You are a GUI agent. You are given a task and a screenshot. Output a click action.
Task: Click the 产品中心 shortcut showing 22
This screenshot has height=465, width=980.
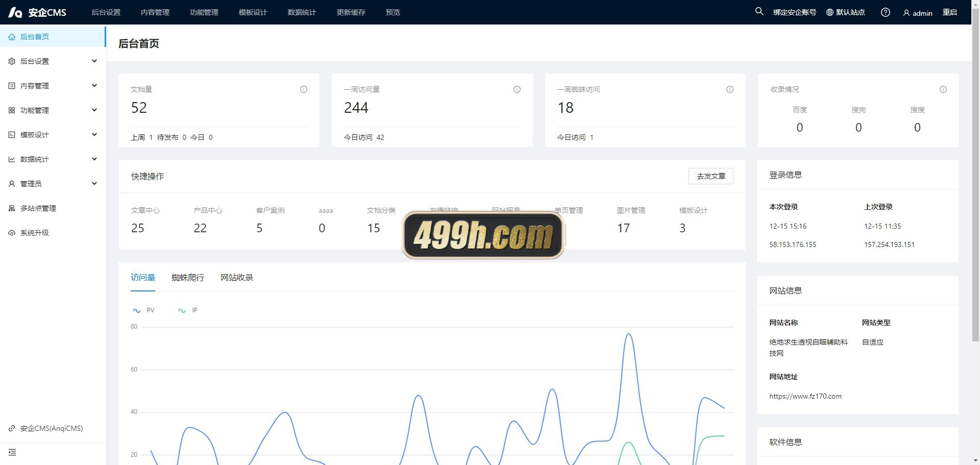208,220
